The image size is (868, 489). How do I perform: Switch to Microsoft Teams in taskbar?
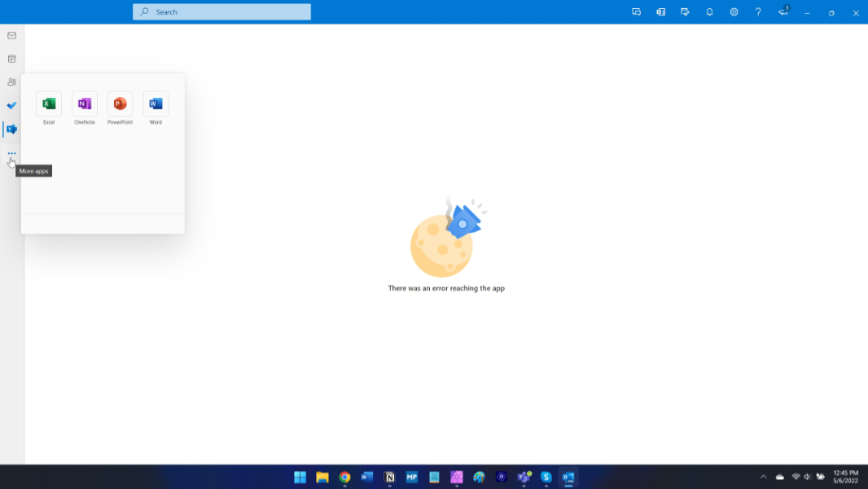coord(524,477)
